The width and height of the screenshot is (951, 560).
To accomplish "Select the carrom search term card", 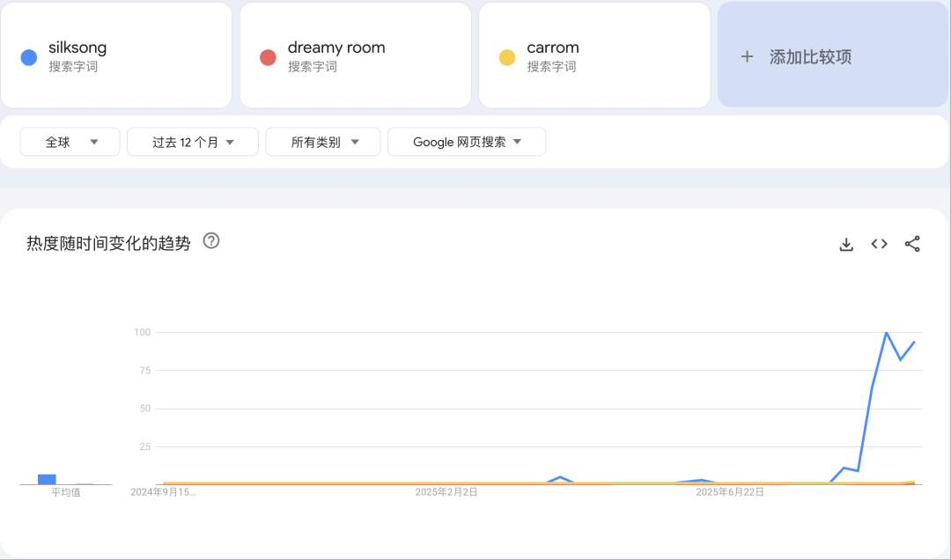I will coord(594,55).
